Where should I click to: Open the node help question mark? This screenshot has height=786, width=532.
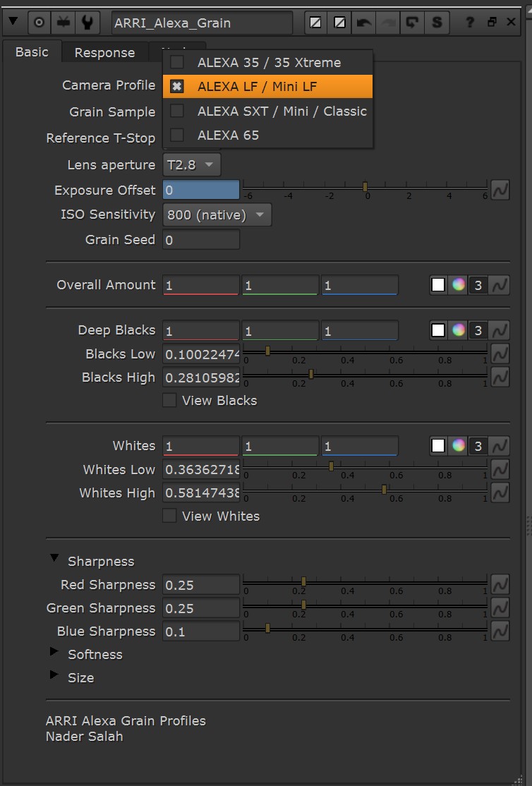click(469, 22)
